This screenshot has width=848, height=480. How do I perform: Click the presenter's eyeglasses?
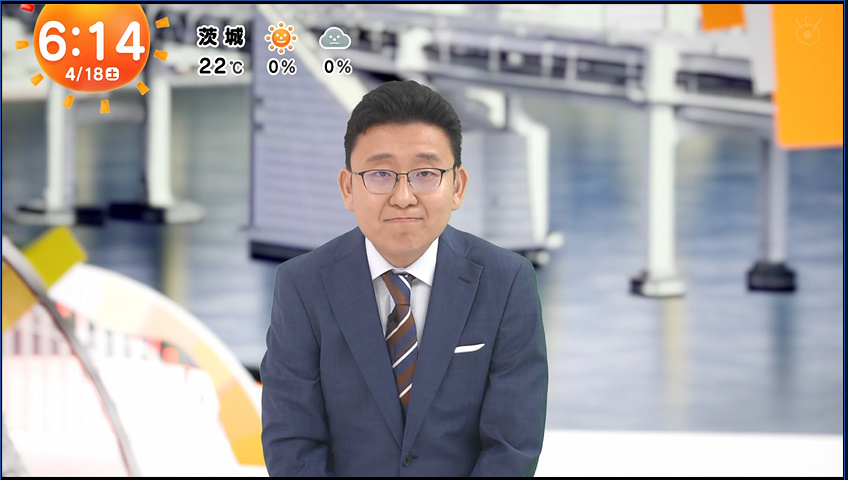tap(402, 181)
